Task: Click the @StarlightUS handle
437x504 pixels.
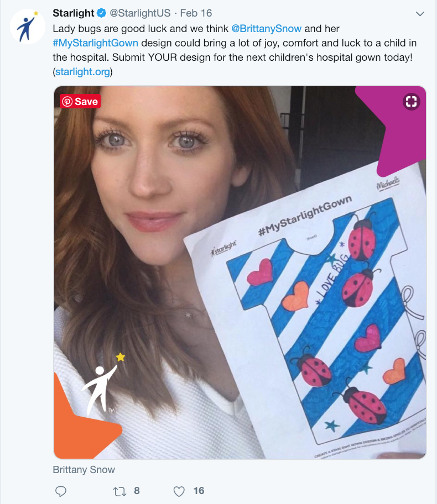Action: coord(140,13)
